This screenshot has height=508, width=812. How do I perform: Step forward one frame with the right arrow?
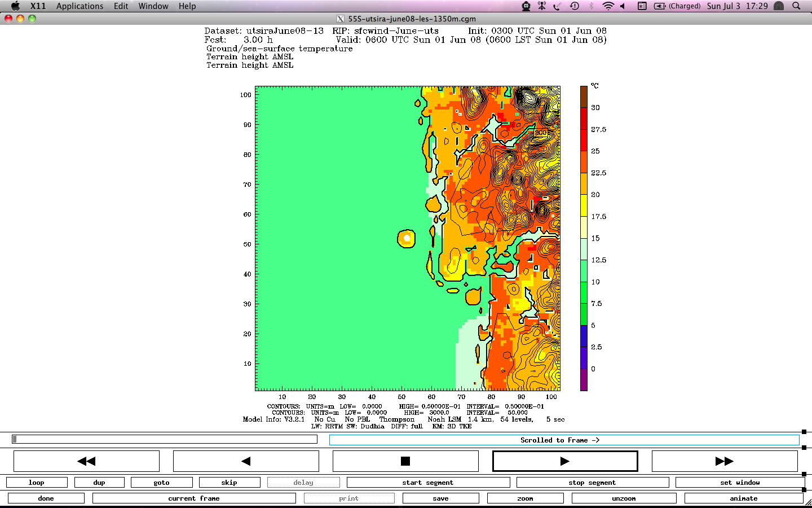pos(565,461)
